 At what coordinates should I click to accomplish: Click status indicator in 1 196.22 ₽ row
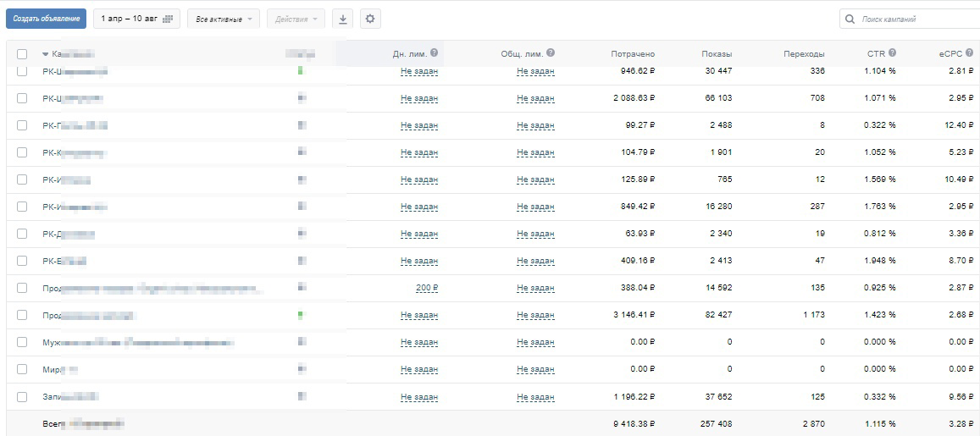pos(302,396)
